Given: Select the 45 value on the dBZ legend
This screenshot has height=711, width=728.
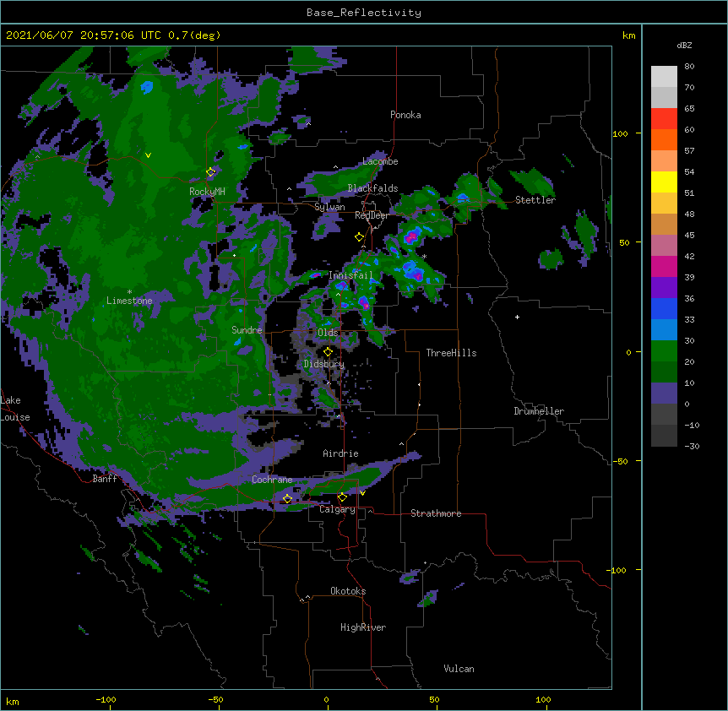Looking at the screenshot, I should coord(689,236).
